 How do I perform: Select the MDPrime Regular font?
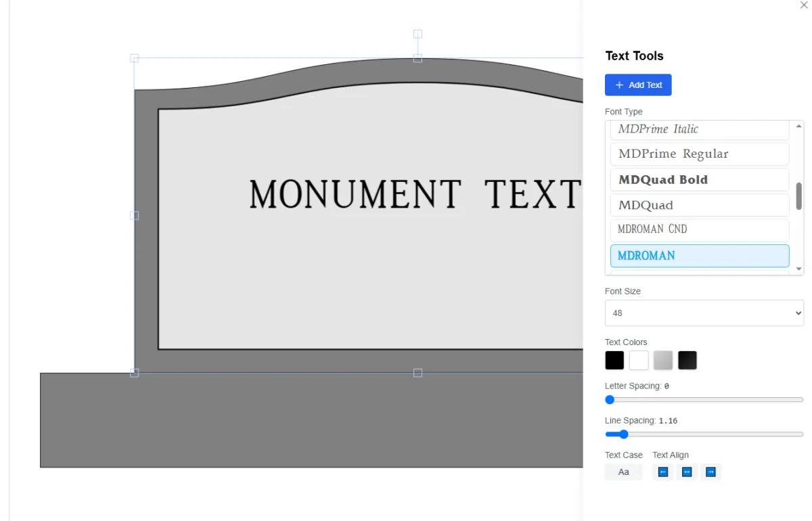pos(700,154)
